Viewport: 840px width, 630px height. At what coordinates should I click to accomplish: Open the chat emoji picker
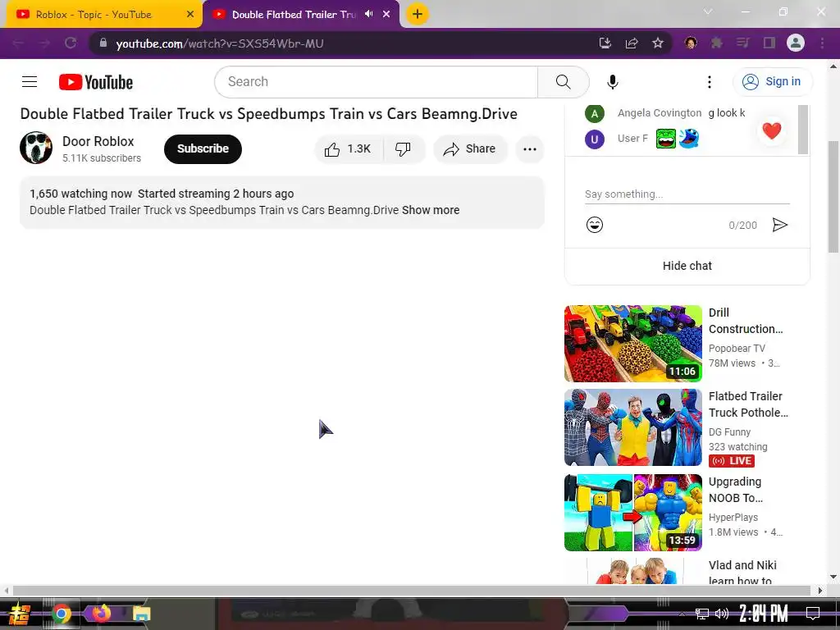[x=594, y=225]
